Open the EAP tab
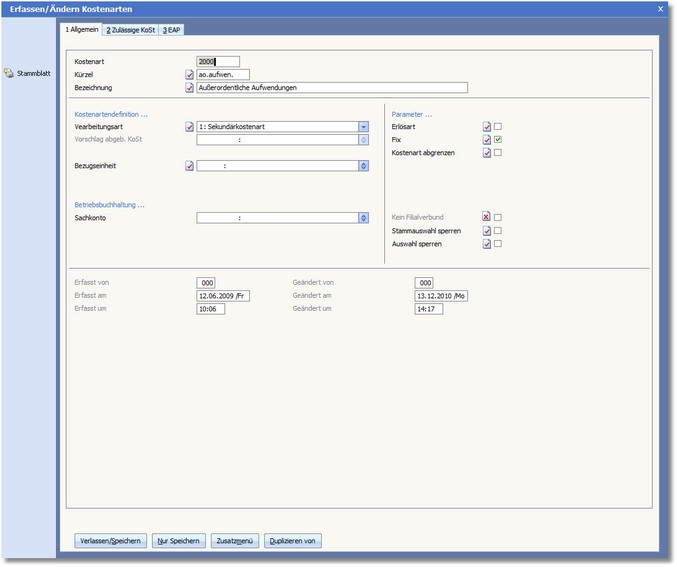677x567 pixels. tap(172, 31)
